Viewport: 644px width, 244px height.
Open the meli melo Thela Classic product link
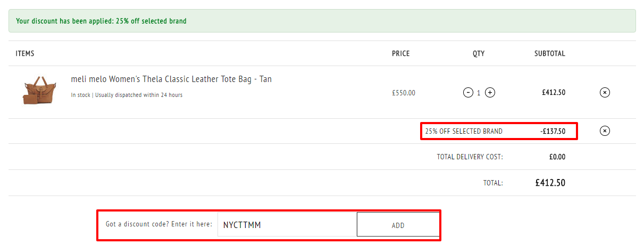click(171, 79)
